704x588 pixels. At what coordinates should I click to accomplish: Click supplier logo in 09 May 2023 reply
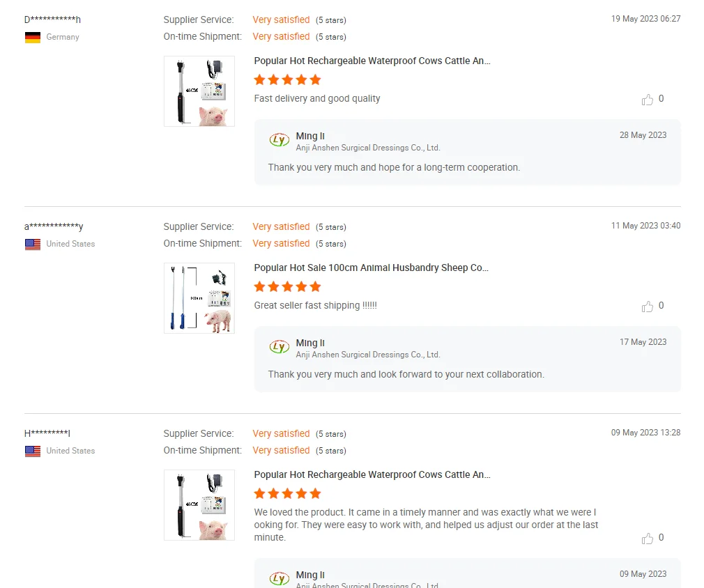[x=280, y=579]
